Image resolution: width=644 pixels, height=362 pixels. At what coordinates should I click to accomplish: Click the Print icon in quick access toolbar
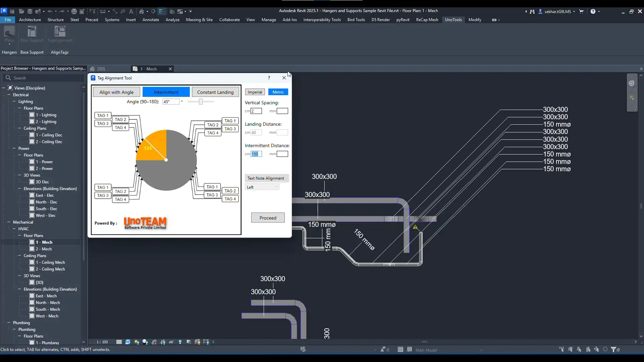coord(74,11)
